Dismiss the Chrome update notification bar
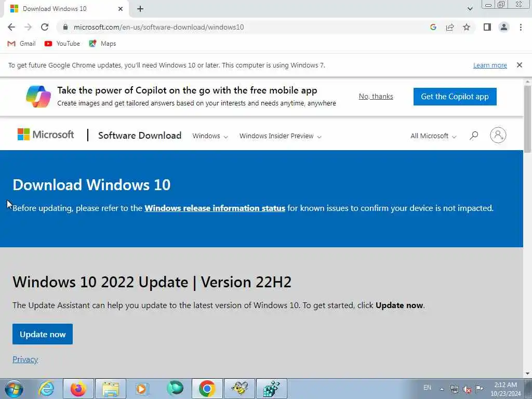The height and width of the screenshot is (399, 532). (520, 65)
